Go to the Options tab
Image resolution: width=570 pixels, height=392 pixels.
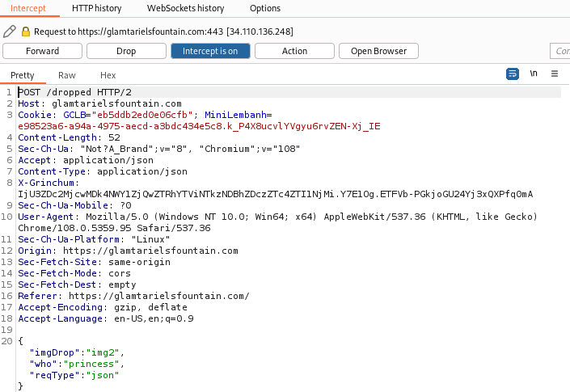click(265, 8)
